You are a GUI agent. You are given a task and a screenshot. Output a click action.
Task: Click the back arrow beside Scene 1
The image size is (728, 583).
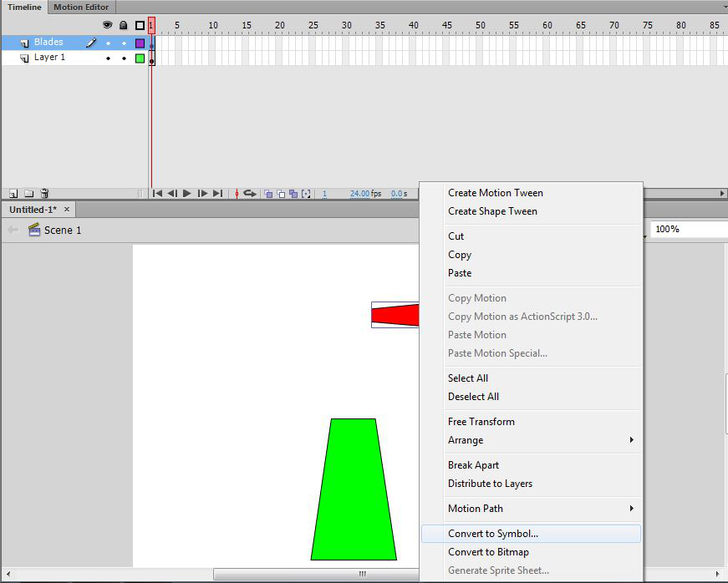[x=13, y=230]
